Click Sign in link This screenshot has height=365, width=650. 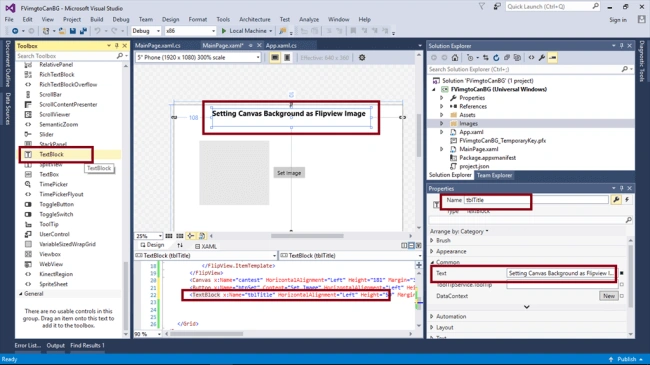click(618, 20)
